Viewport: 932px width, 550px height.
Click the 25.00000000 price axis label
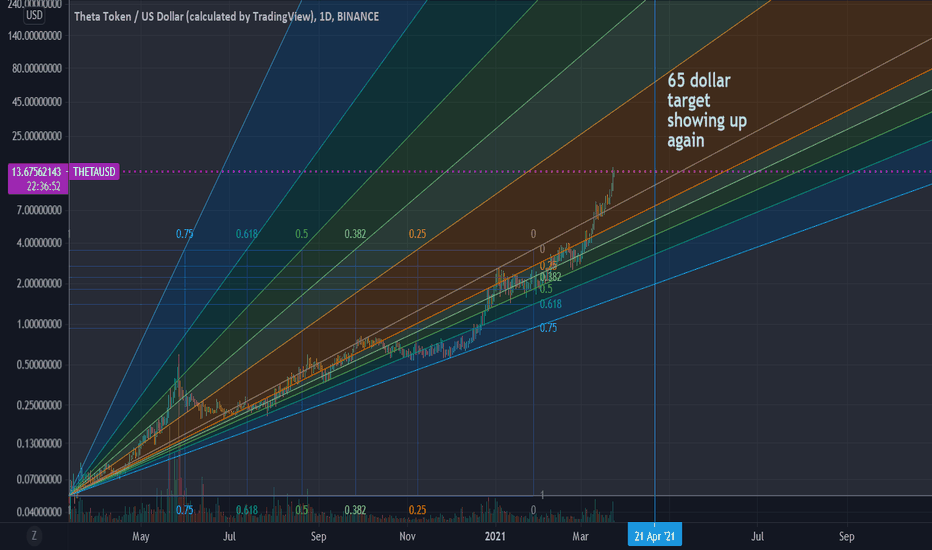[x=37, y=136]
